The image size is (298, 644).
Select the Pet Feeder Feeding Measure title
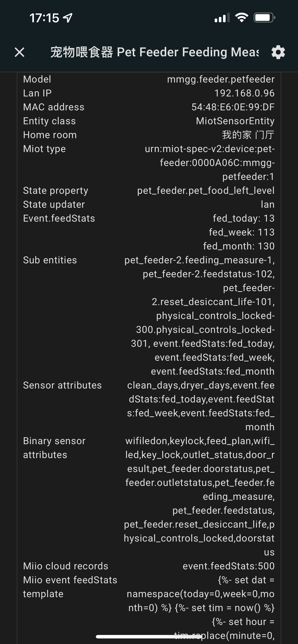tap(155, 52)
